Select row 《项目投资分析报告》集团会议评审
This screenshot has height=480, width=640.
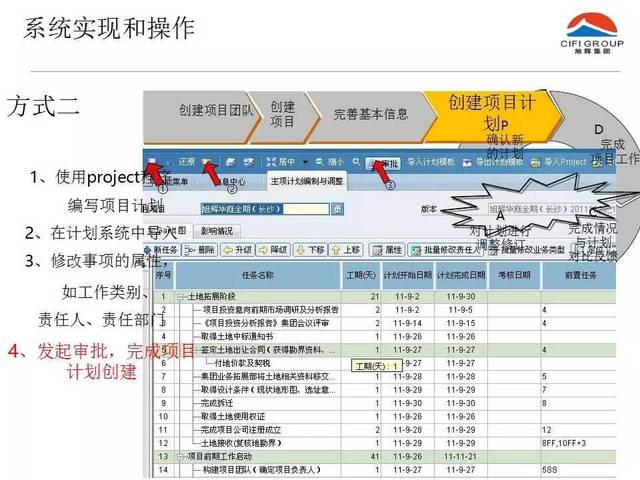click(384, 323)
